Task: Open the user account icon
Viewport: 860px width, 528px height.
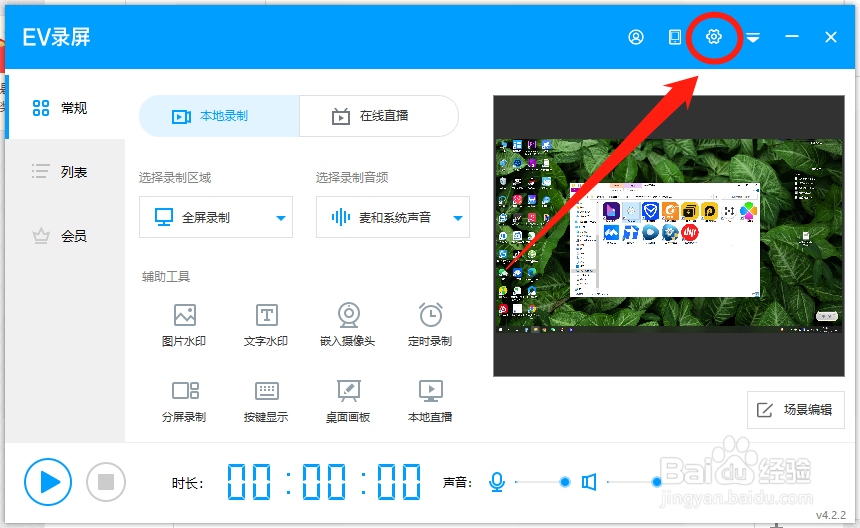Action: click(x=636, y=37)
